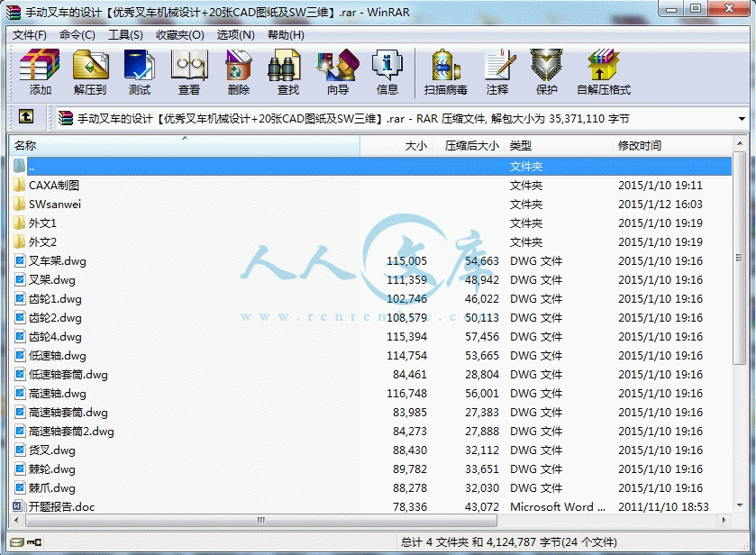The image size is (756, 555).
Task: Sort by 压缩后大小 column header
Action: coord(468,146)
